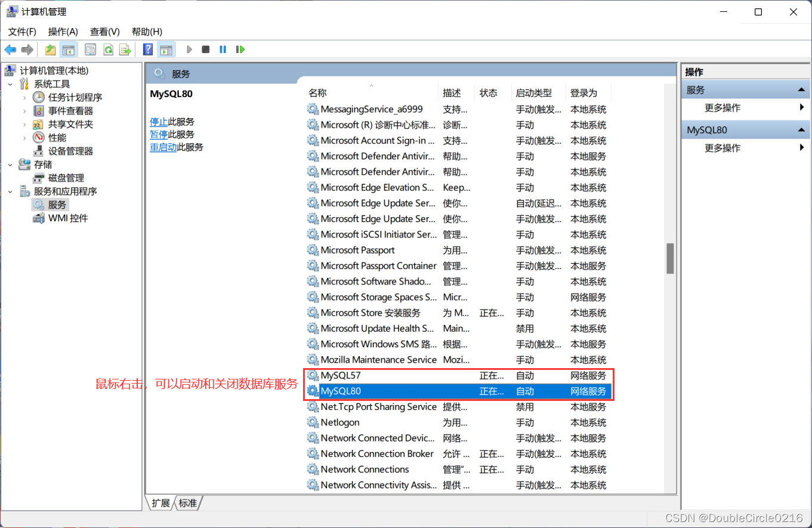The image size is (812, 528).
Task: Select 计算机管理(本地) root tree node
Action: click(x=54, y=70)
